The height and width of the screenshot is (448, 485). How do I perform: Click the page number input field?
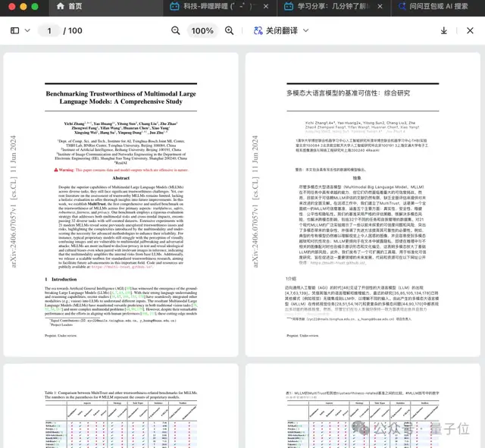point(50,30)
